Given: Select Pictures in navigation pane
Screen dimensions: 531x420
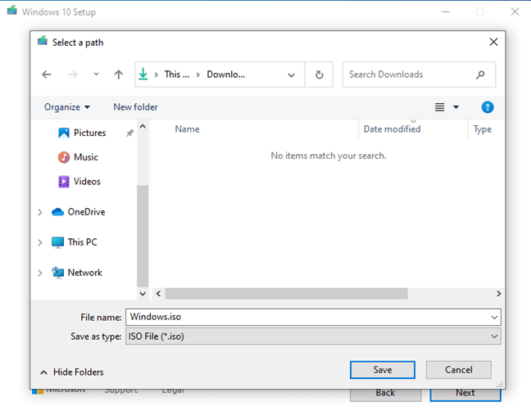Looking at the screenshot, I should coord(82,133).
